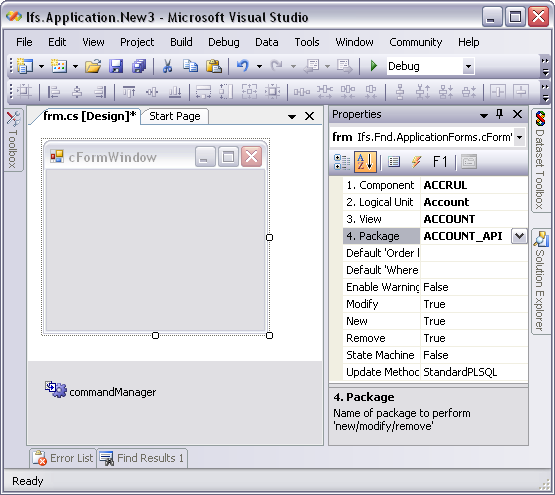Select the 1. Component property row
This screenshot has width=555, height=495.
click(x=435, y=185)
